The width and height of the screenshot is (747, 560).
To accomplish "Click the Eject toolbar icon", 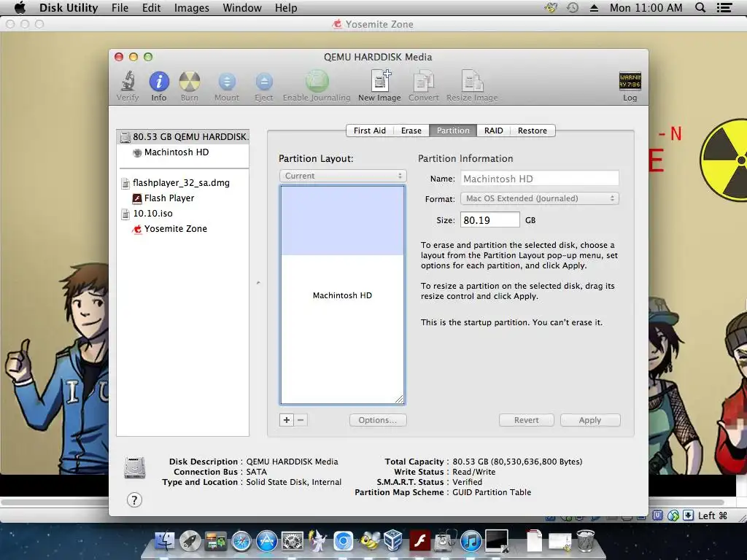I will pyautogui.click(x=264, y=86).
